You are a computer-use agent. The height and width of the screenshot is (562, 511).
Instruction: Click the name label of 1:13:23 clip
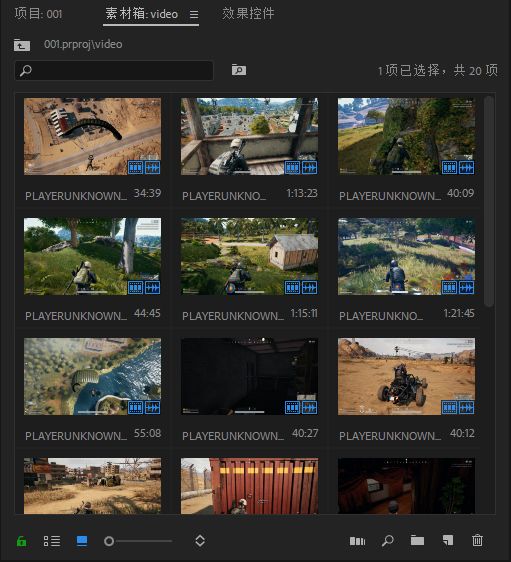click(x=224, y=196)
